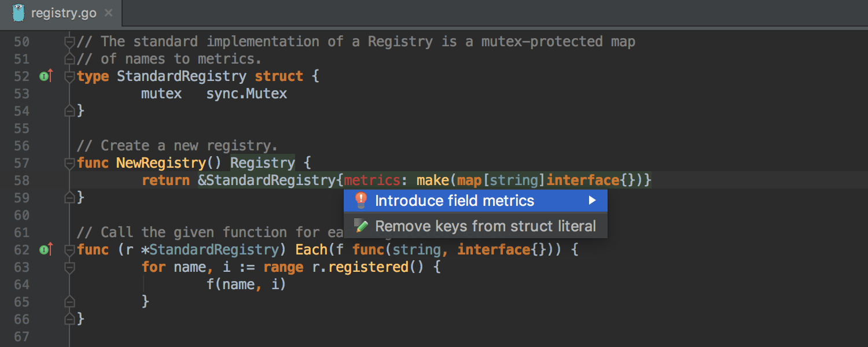Collapse the StandardRegistry struct fold marker

point(69,76)
